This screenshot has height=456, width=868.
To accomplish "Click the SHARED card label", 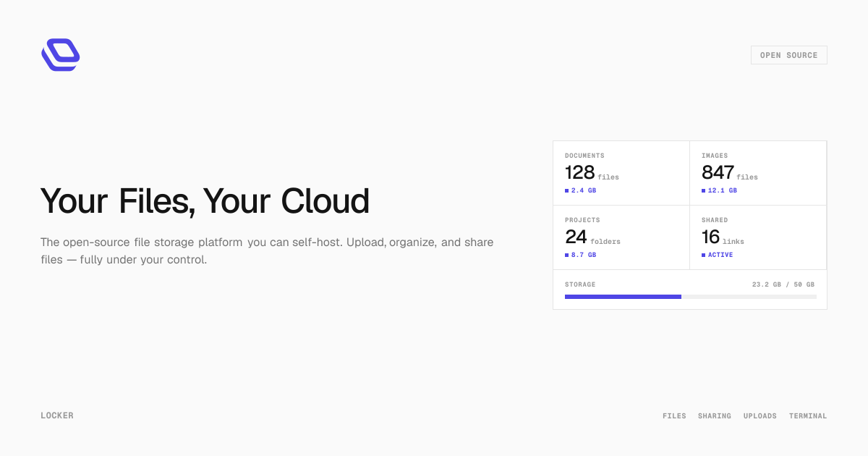I will point(715,220).
